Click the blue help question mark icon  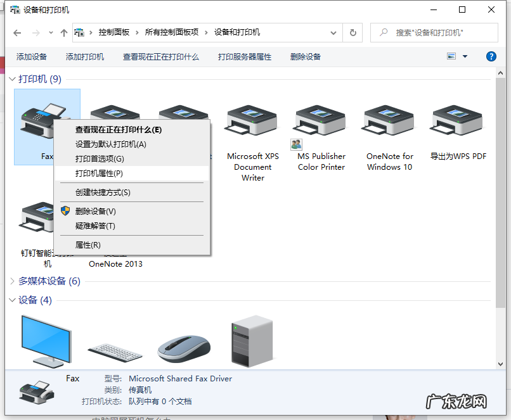491,56
